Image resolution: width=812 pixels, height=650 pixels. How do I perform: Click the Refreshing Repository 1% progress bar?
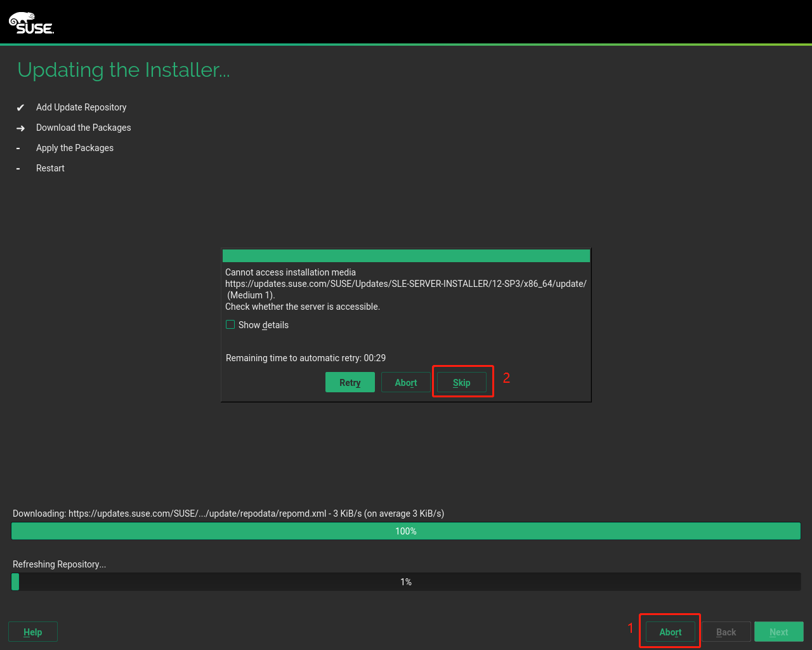click(406, 581)
